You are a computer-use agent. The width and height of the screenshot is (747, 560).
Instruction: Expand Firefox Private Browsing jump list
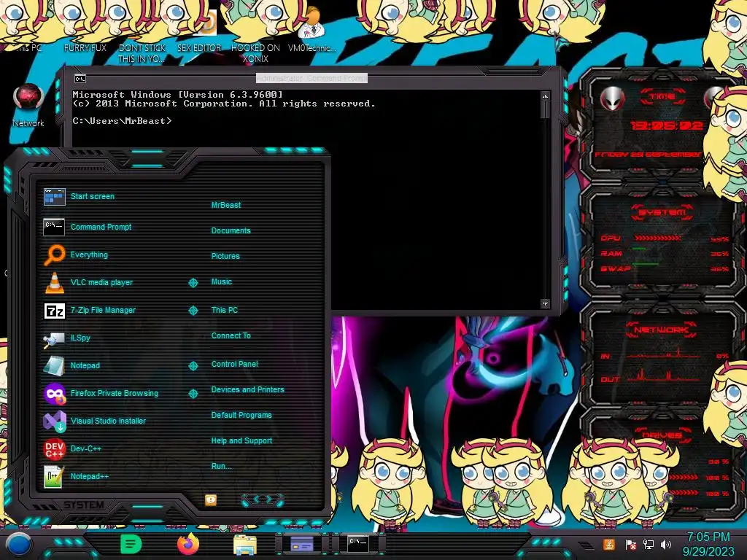pos(193,393)
